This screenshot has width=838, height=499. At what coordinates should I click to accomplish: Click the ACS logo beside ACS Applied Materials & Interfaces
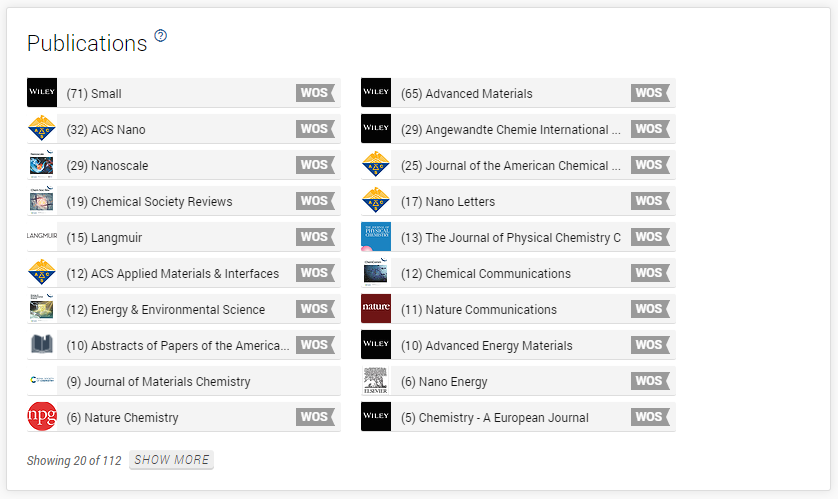point(42,272)
